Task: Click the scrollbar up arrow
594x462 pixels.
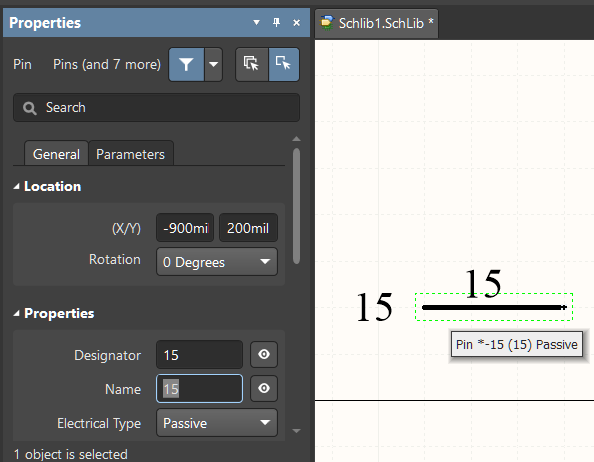Action: 297,139
